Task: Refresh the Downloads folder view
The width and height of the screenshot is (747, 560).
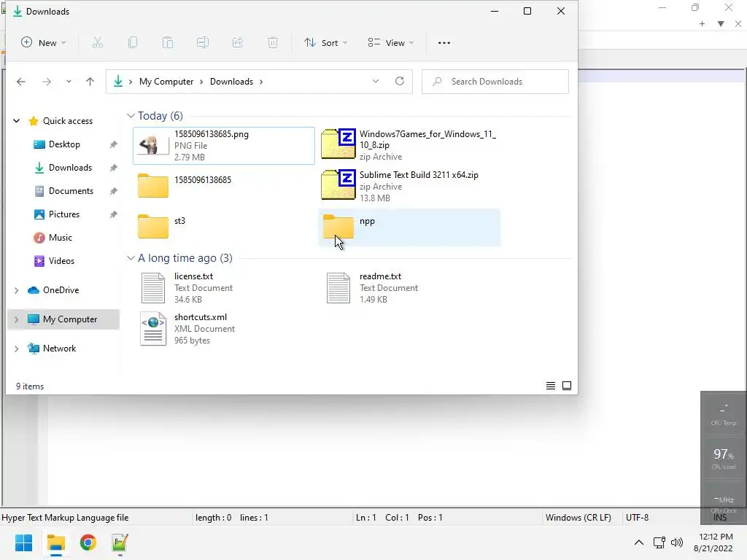Action: [400, 81]
